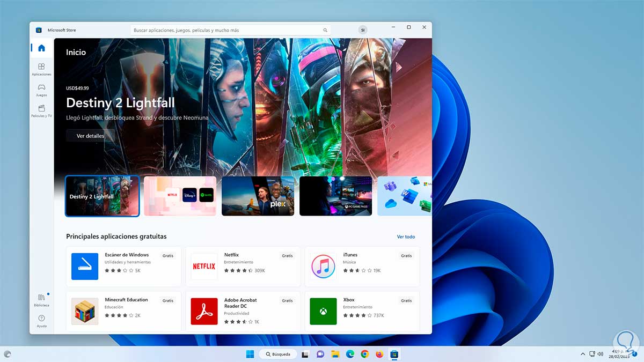
Task: Click Escáner de Windows title text
Action: pyautogui.click(x=127, y=255)
